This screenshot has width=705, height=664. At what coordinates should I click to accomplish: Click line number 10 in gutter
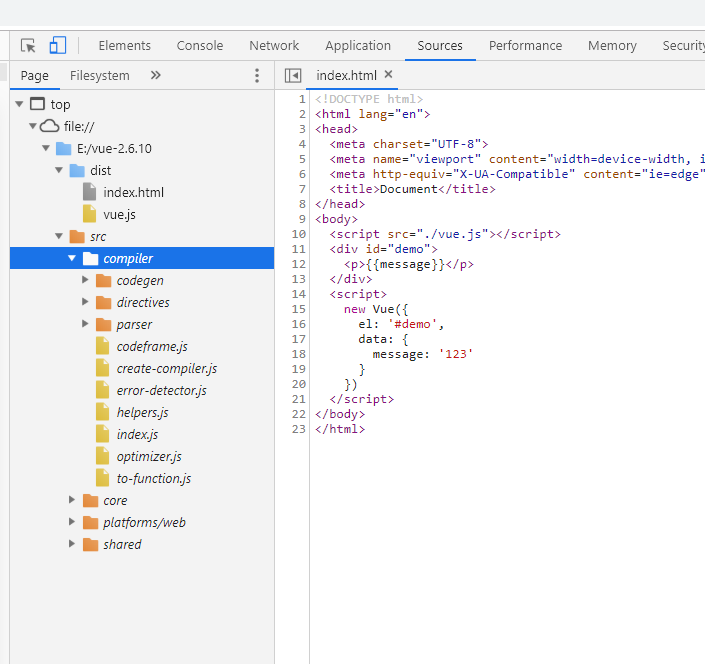299,234
